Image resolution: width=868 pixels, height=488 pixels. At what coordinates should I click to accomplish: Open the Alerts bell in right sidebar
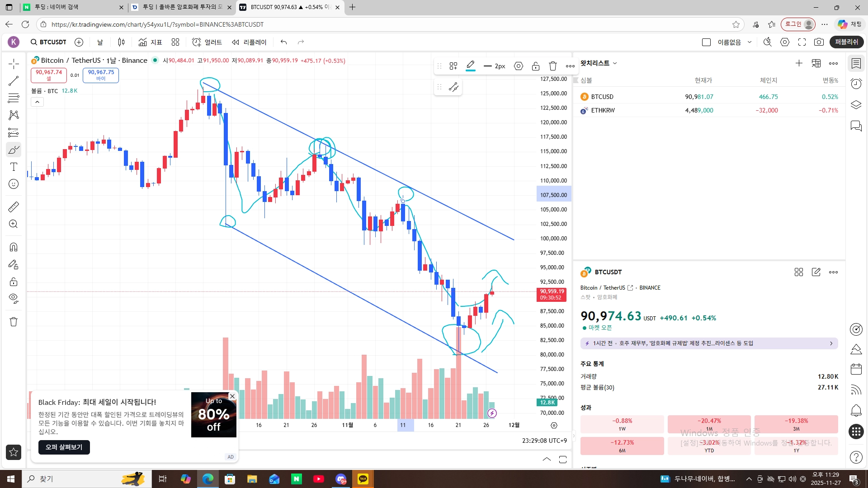pyautogui.click(x=856, y=410)
